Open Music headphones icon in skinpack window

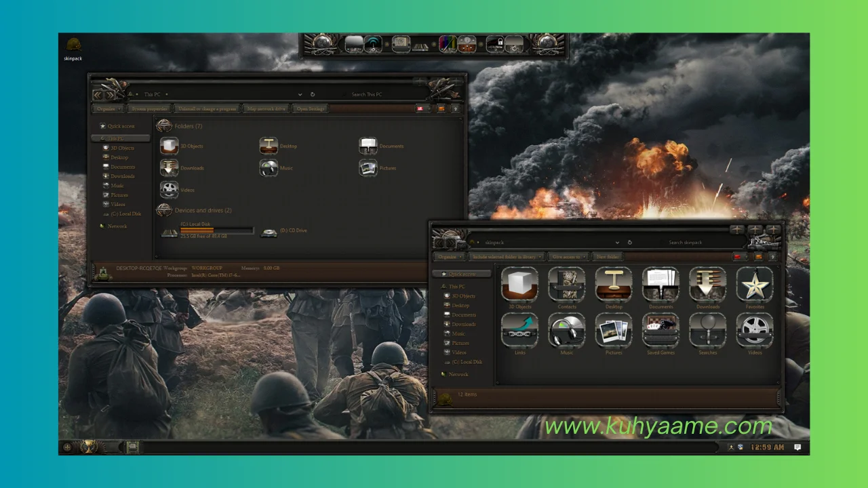567,330
